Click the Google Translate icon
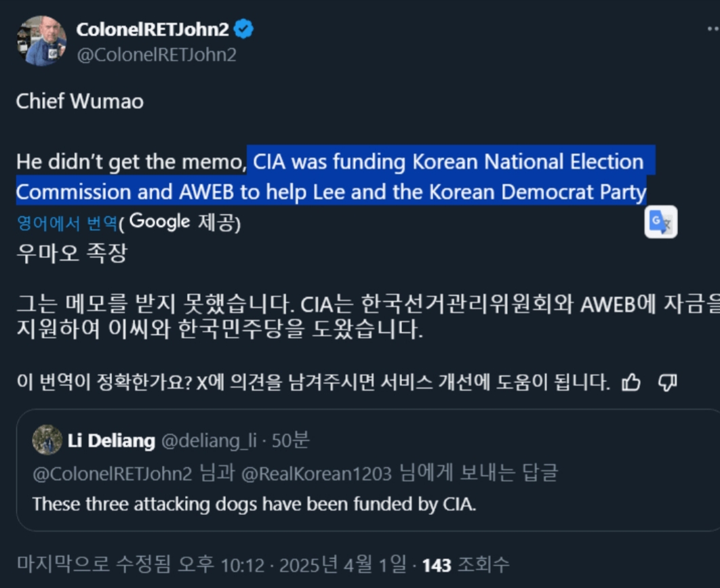 [660, 222]
